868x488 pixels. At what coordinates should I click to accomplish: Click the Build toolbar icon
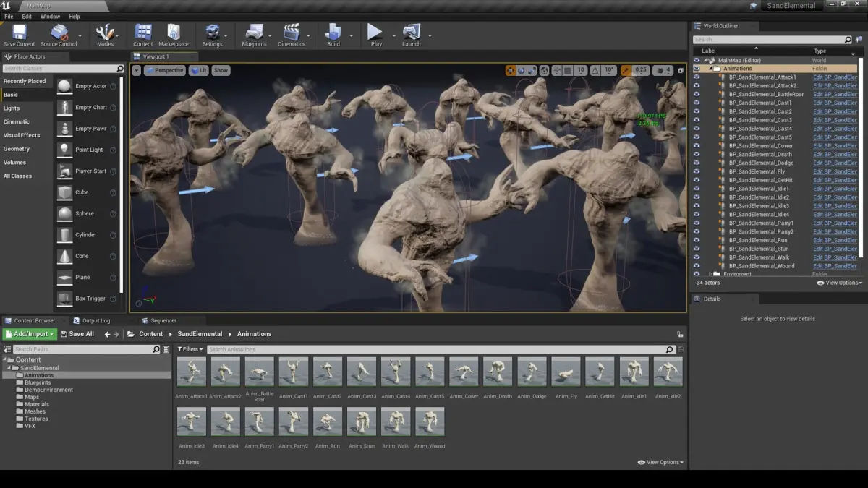pos(333,33)
